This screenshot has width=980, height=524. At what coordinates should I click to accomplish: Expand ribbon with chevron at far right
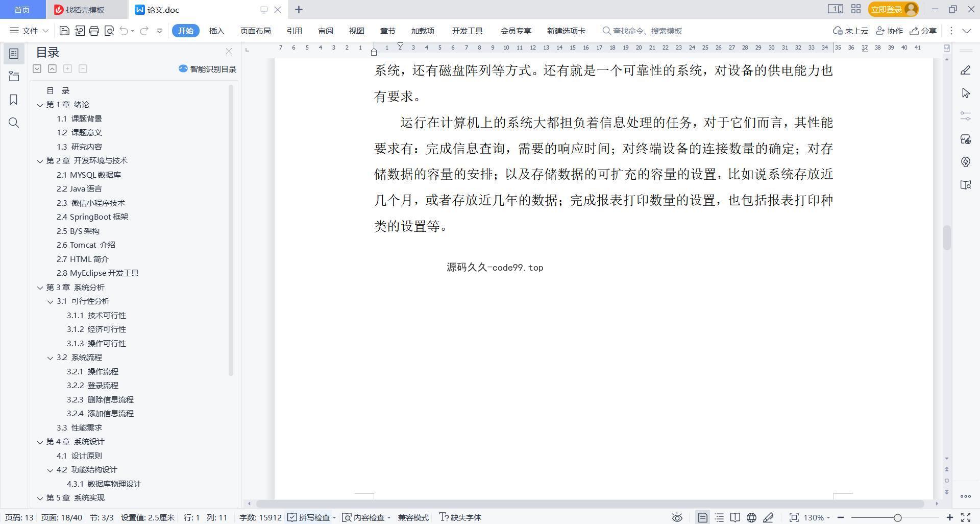(967, 31)
